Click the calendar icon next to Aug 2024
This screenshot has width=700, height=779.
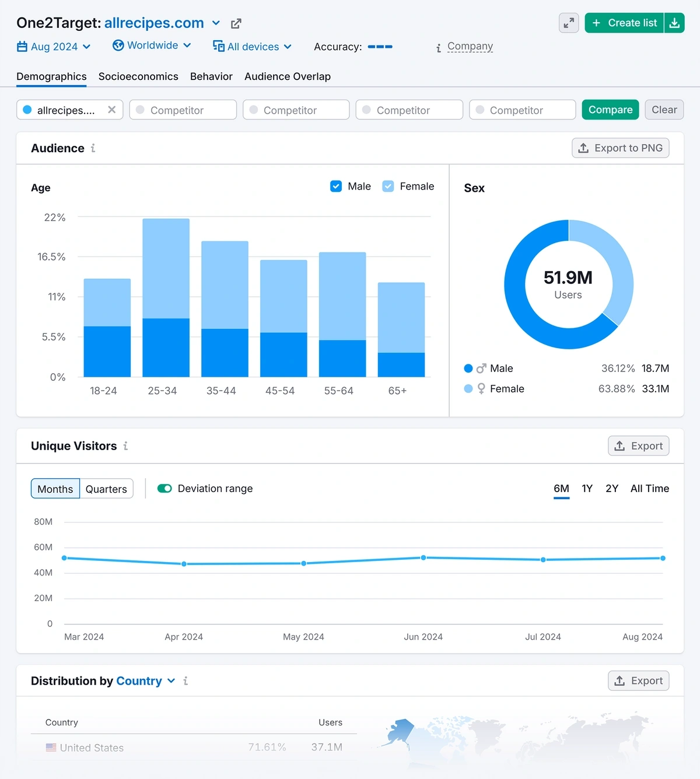22,47
